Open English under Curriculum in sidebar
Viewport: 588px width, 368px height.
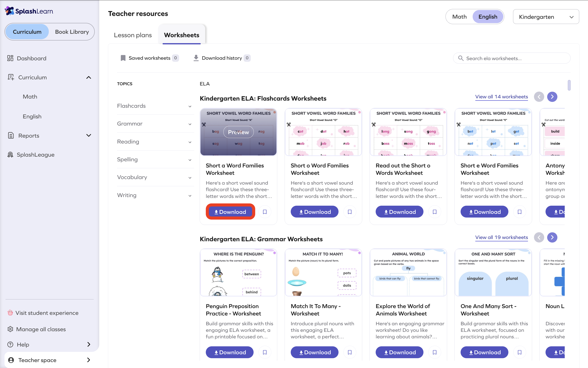point(32,116)
